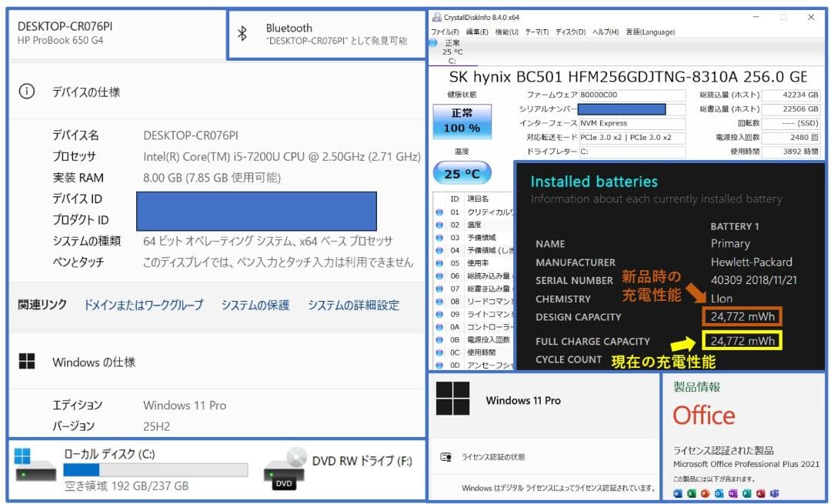Click the Local Disk (C:) usage bar
831x504 pixels.
155,469
